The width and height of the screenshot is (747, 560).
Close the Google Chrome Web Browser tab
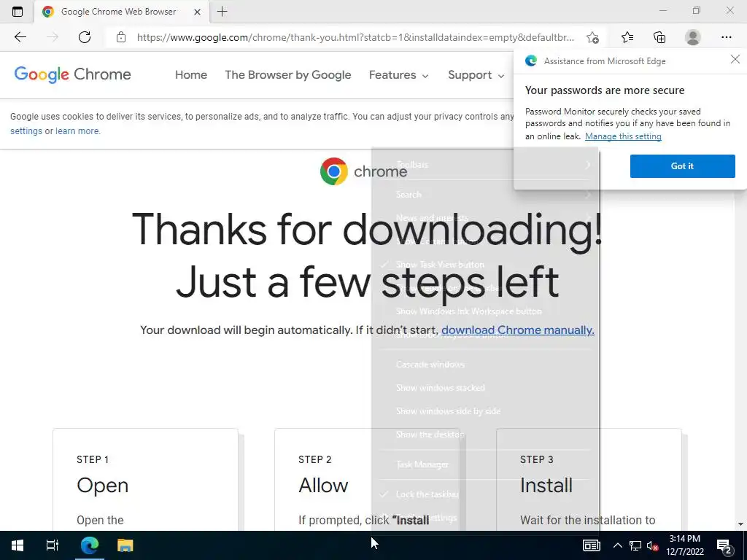click(197, 12)
